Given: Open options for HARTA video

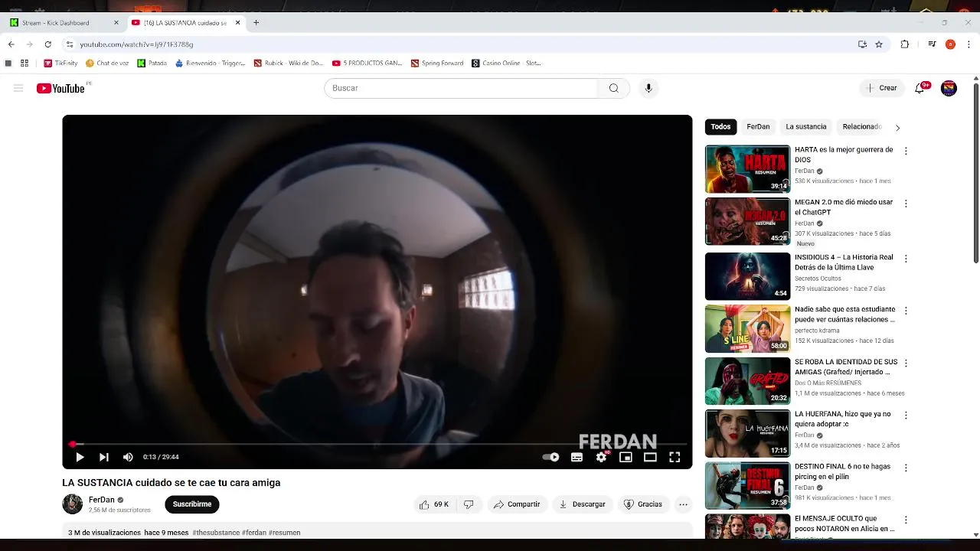Looking at the screenshot, I should coord(906,152).
